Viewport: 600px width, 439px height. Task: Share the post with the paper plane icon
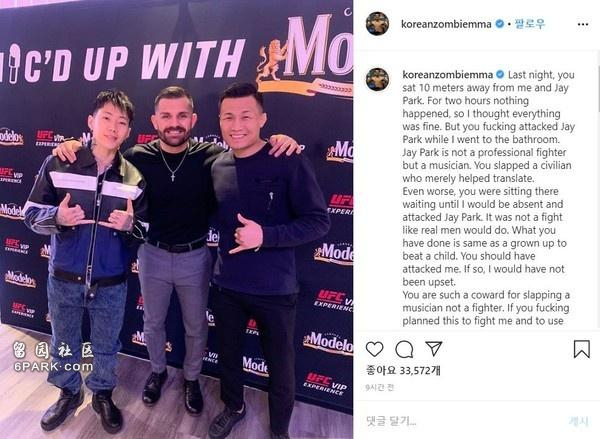(x=434, y=349)
